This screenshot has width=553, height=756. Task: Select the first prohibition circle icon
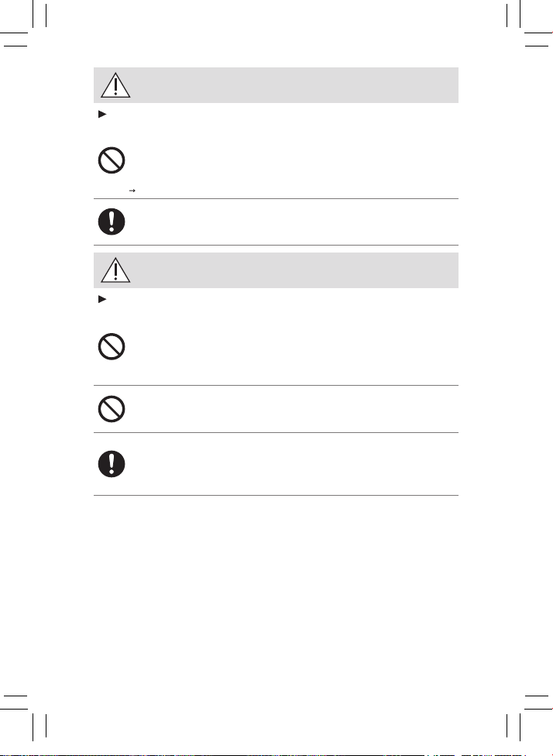(112, 160)
